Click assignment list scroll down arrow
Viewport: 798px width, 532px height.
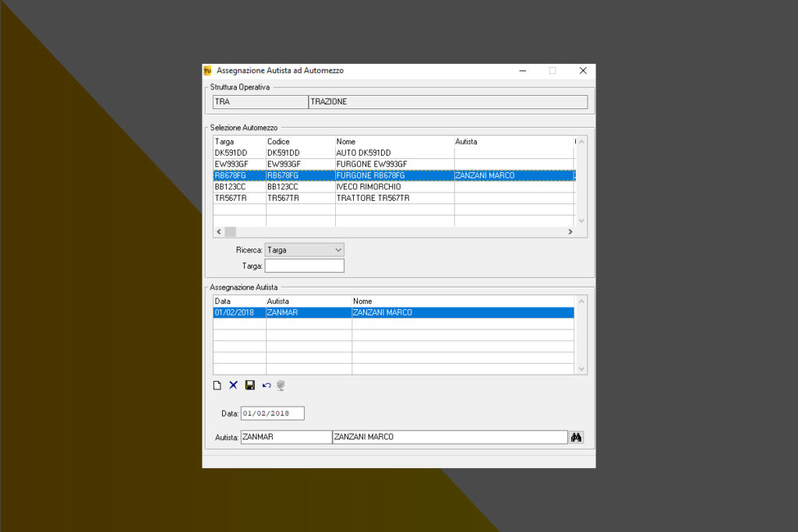581,369
